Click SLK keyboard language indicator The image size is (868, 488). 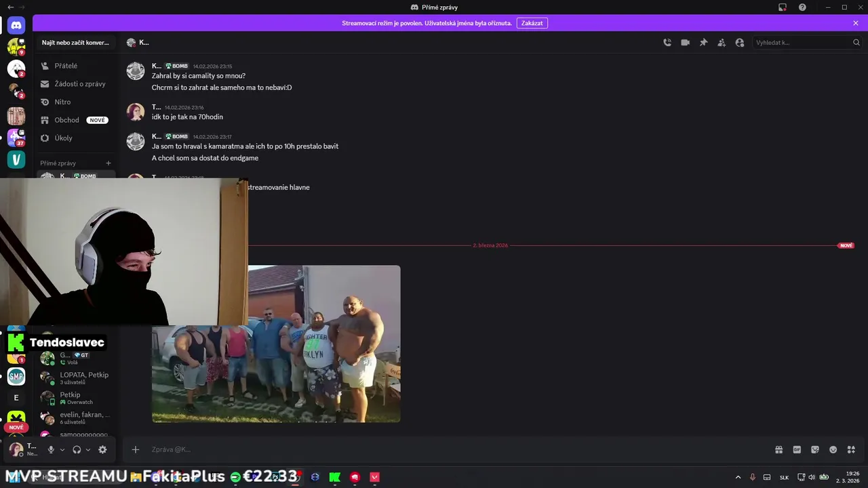pyautogui.click(x=784, y=477)
